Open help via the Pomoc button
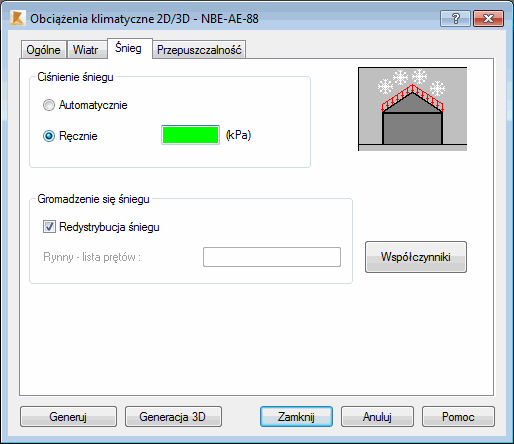The image size is (514, 444). 458,417
